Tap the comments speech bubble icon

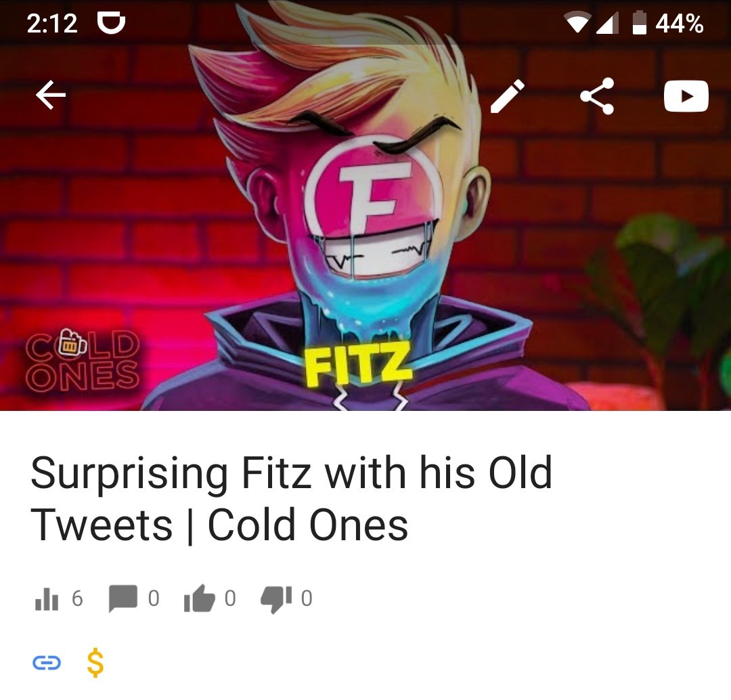point(123,598)
